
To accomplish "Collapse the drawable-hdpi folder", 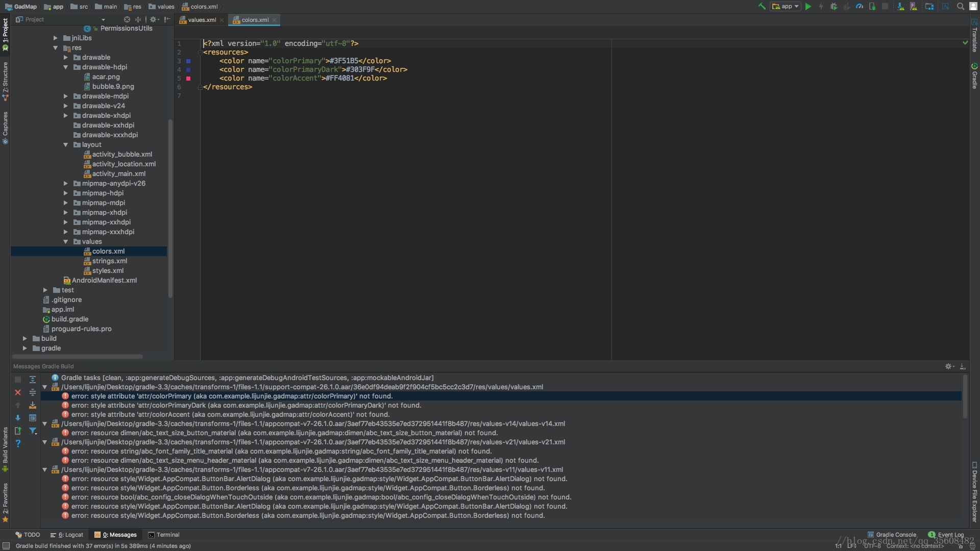I will click(66, 67).
